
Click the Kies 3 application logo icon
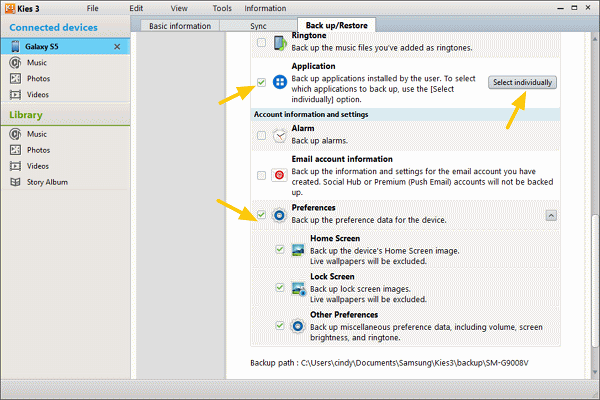10,8
